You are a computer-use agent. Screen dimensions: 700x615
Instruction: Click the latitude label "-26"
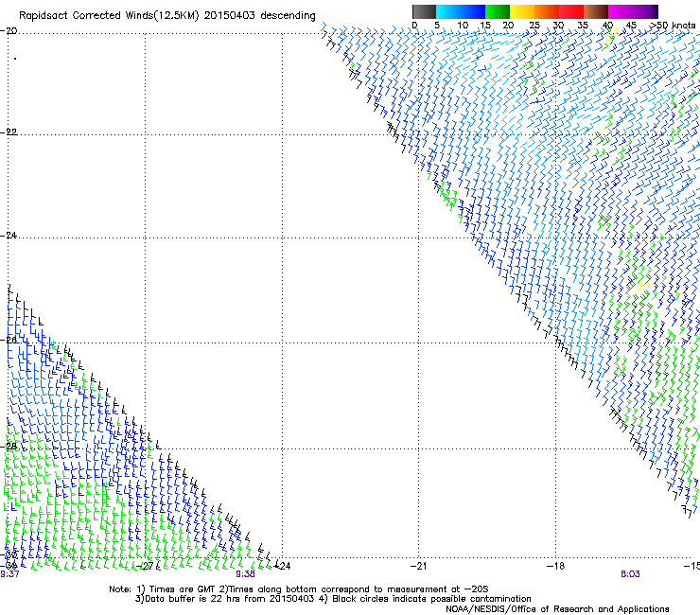tap(9, 340)
